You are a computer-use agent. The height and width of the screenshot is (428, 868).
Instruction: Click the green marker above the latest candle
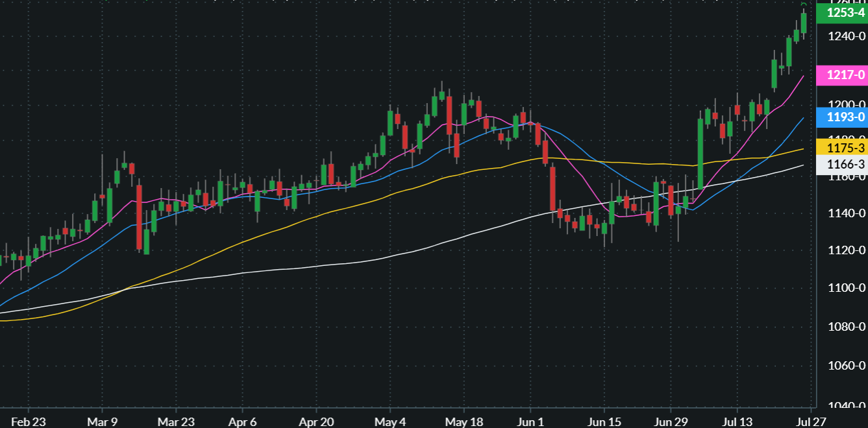coord(804,5)
